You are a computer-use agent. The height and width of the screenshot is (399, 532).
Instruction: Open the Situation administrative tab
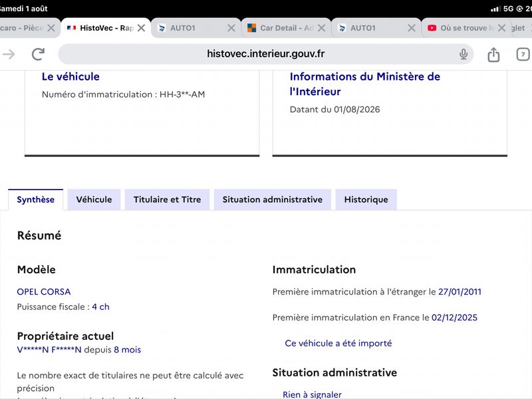coord(273,199)
